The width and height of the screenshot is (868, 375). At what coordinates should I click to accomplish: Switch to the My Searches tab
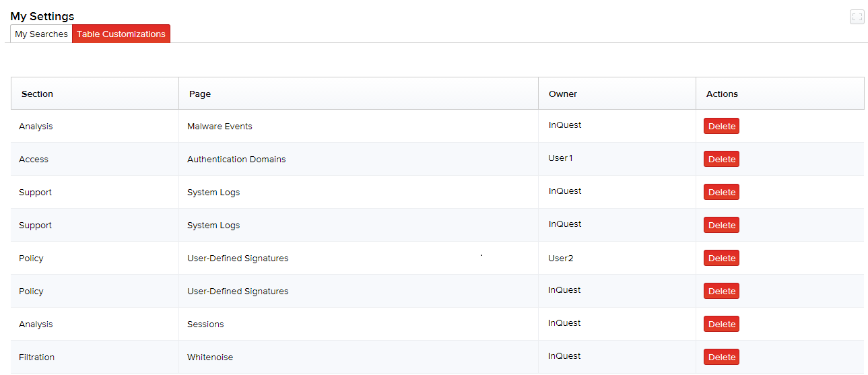pos(41,34)
